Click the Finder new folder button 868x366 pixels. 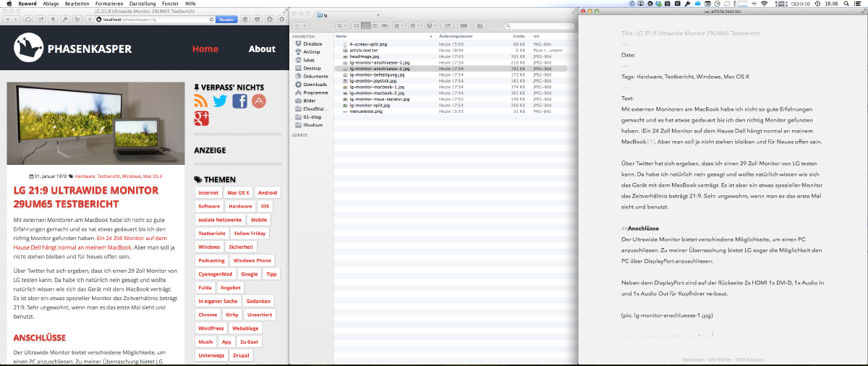(x=480, y=25)
